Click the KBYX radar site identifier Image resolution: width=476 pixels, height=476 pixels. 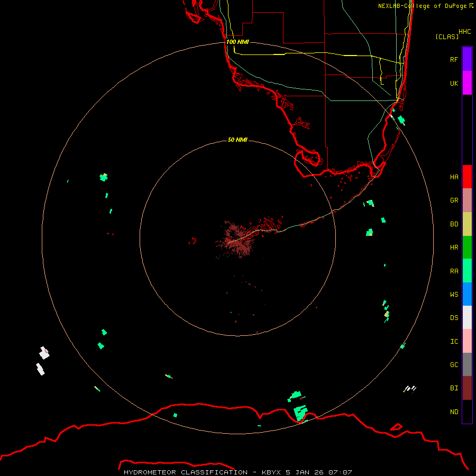coord(272,472)
